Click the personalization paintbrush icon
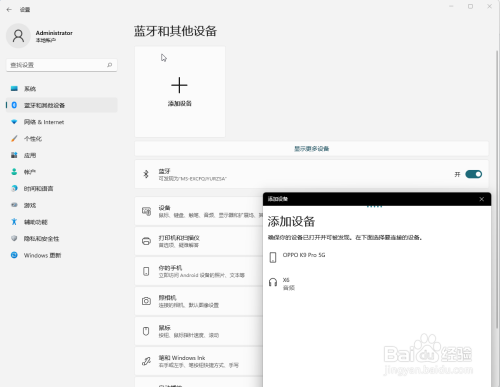 (14, 138)
